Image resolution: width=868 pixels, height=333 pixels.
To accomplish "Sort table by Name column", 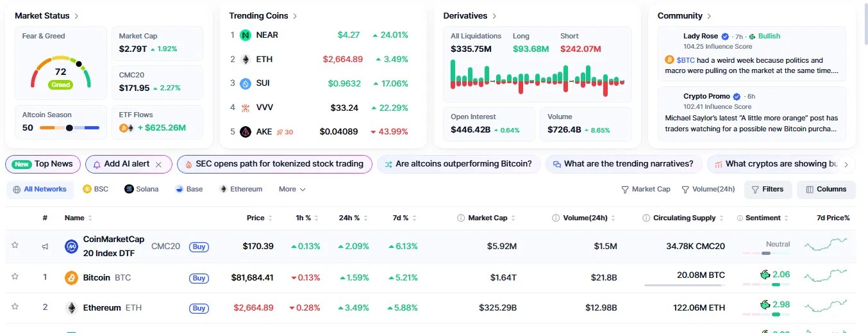I will click(78, 218).
